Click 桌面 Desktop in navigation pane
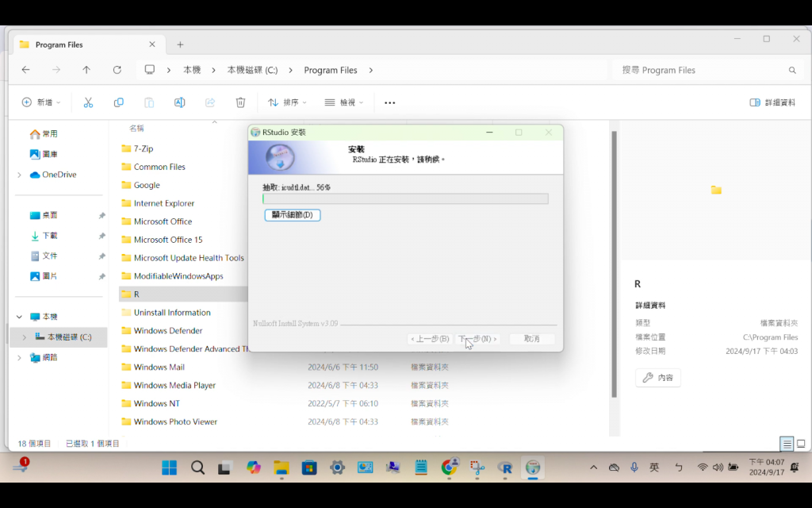 coord(44,215)
